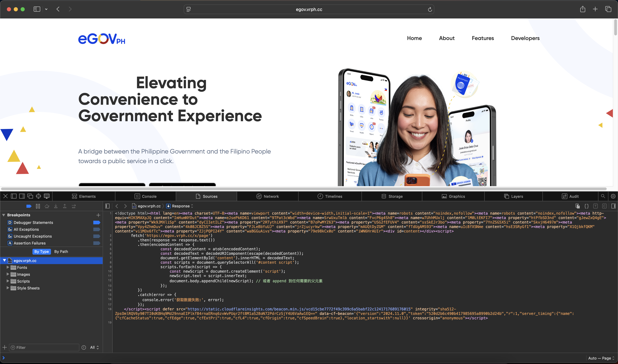Click the inspector search magnifier icon

(603, 196)
